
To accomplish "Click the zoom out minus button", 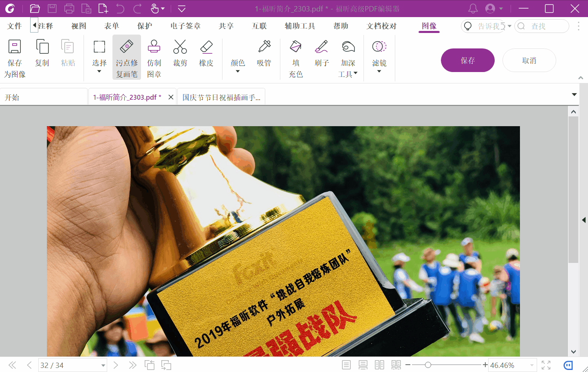I will click(408, 365).
